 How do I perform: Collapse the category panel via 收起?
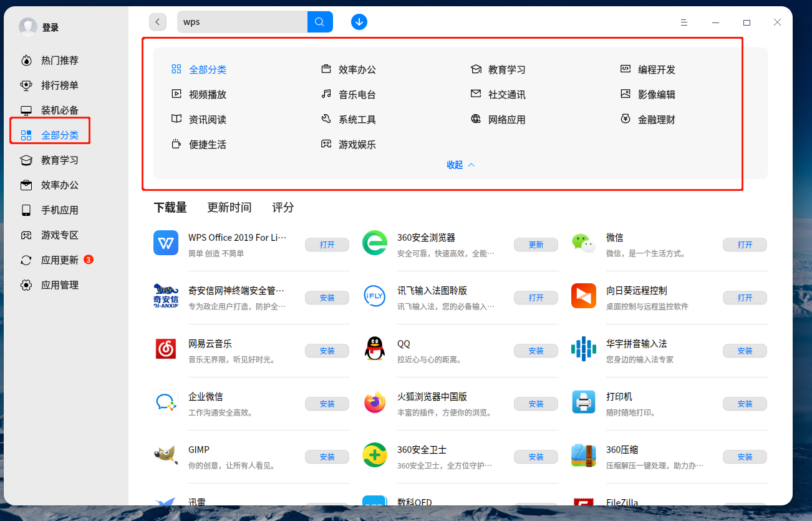(x=461, y=165)
